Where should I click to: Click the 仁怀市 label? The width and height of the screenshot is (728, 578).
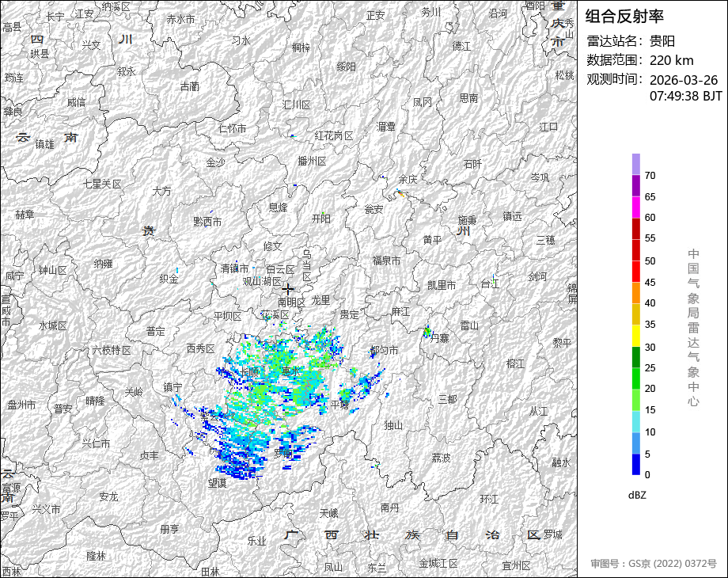(232, 128)
